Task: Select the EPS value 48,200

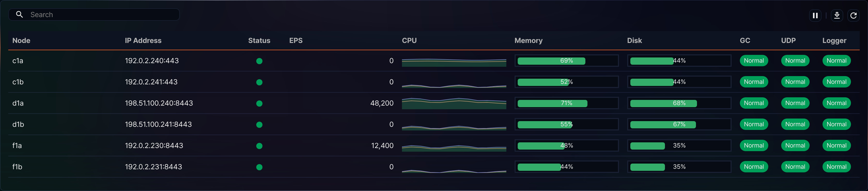Action: click(x=382, y=103)
